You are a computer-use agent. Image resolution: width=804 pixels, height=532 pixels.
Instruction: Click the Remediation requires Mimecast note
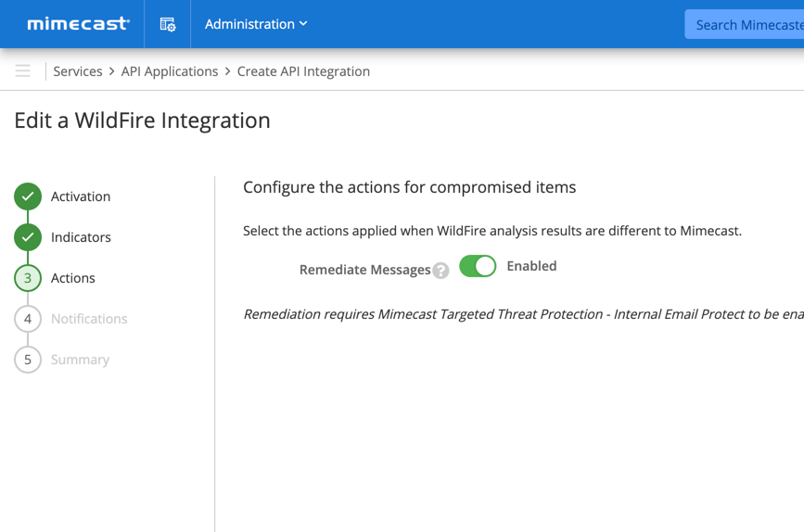524,314
